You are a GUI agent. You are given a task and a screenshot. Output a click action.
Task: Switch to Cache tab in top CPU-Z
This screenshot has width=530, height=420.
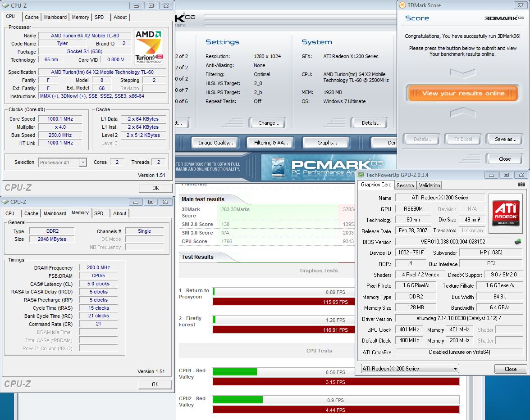coord(32,17)
